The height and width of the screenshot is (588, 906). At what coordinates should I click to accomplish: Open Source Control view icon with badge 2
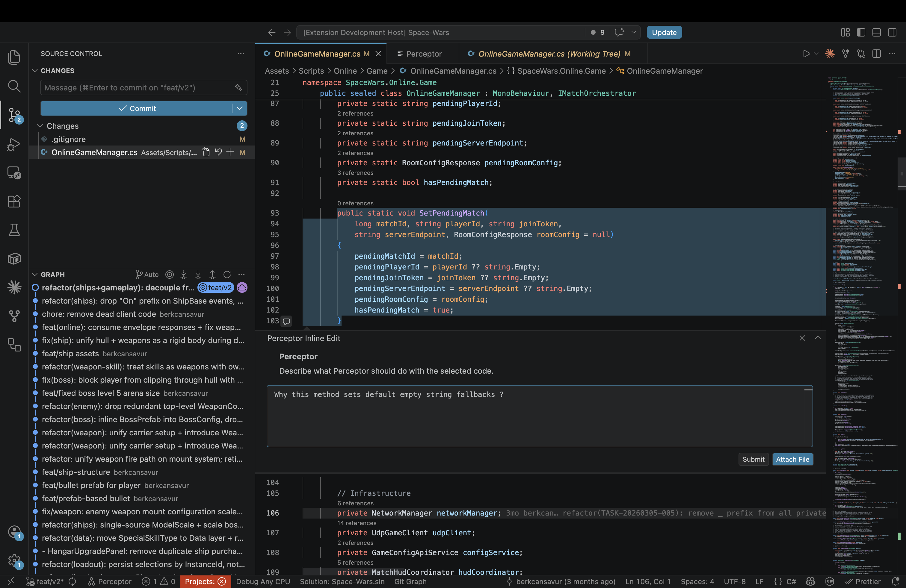[14, 115]
